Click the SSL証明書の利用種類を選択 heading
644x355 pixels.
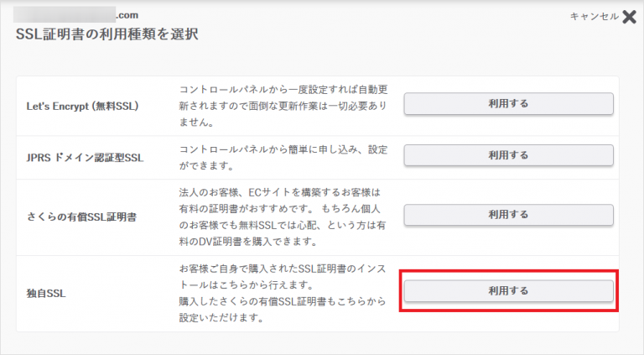click(x=106, y=35)
